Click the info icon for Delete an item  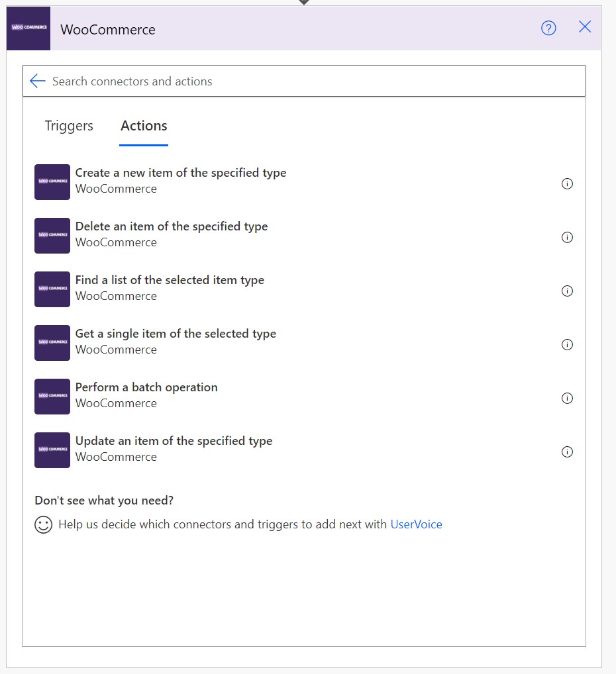pos(567,238)
